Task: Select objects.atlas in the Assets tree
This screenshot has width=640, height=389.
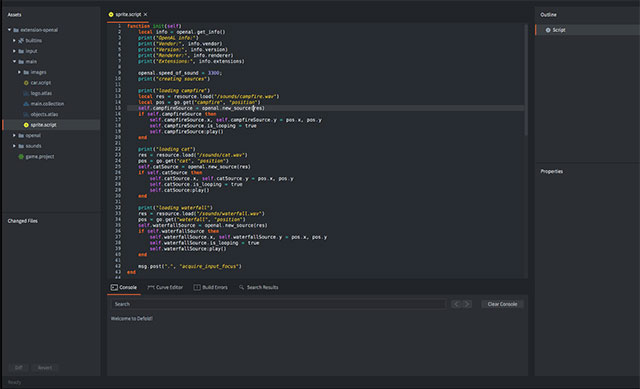Action: pyautogui.click(x=44, y=115)
